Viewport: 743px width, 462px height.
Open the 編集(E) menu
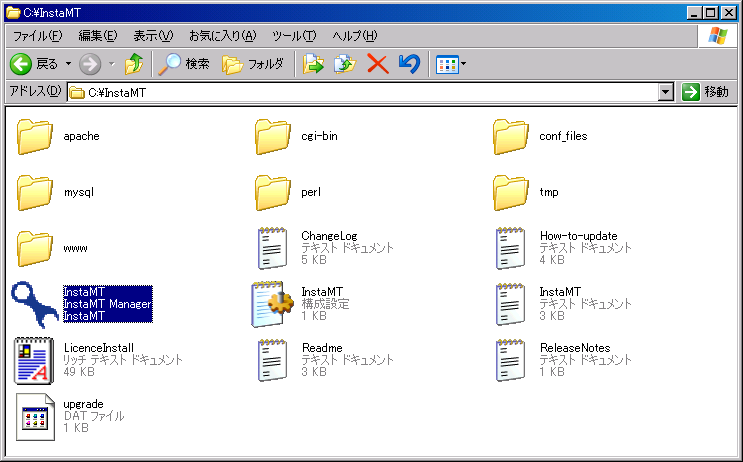click(98, 36)
